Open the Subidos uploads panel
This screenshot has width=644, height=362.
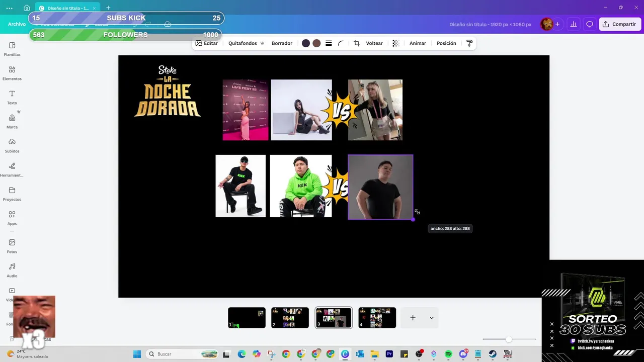[x=12, y=145]
